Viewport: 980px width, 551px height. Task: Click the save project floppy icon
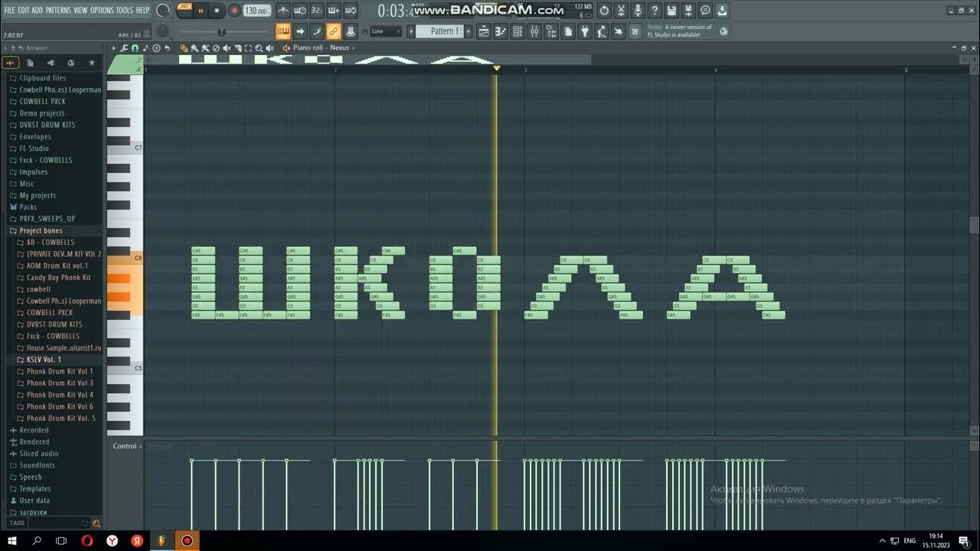click(x=671, y=11)
